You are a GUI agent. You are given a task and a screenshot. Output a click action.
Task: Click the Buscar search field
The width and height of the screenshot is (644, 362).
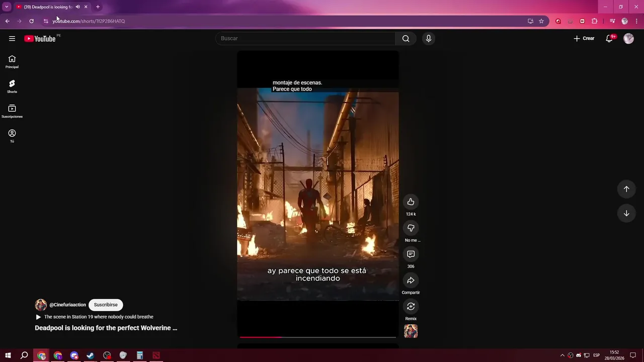(x=305, y=39)
